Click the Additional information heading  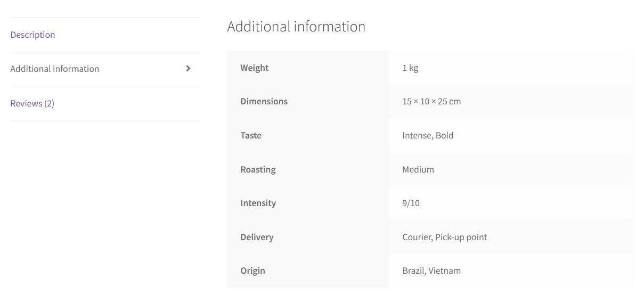[x=296, y=26]
